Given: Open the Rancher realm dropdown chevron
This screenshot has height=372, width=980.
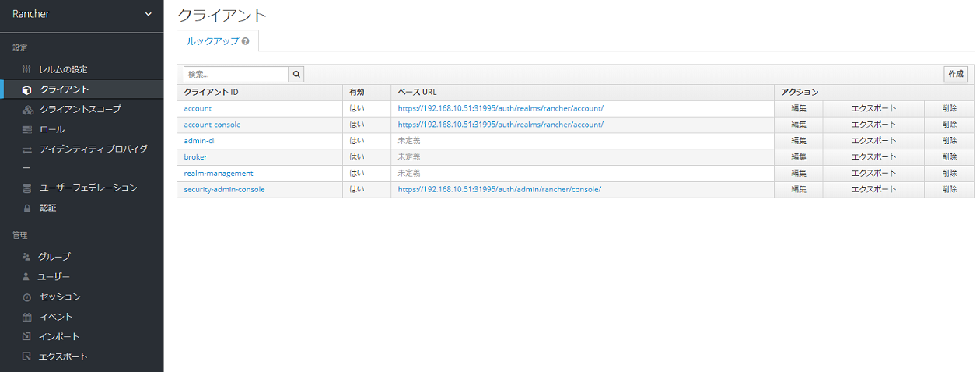Looking at the screenshot, I should pyautogui.click(x=149, y=14).
